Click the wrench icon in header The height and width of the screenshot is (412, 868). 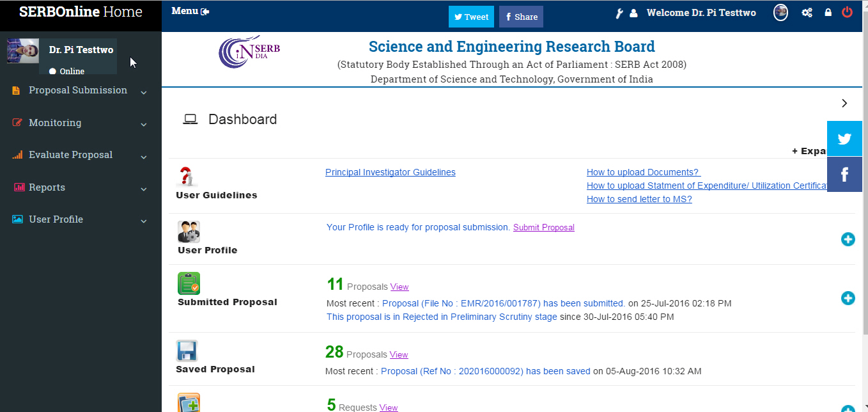click(x=619, y=13)
